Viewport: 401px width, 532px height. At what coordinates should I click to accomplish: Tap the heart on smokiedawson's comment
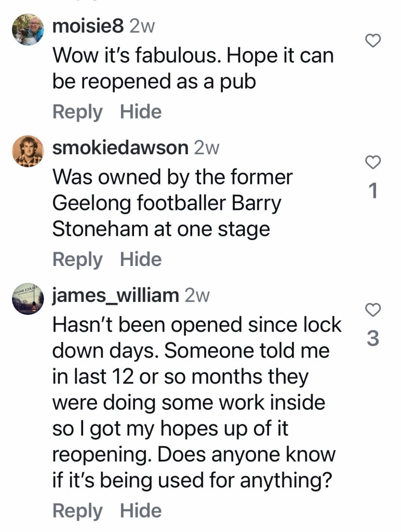click(x=373, y=163)
